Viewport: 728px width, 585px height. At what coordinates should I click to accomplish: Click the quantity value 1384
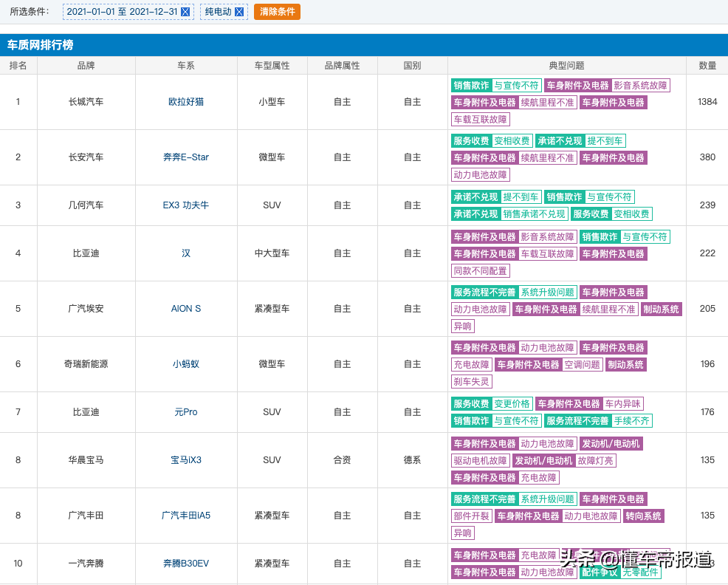point(707,102)
